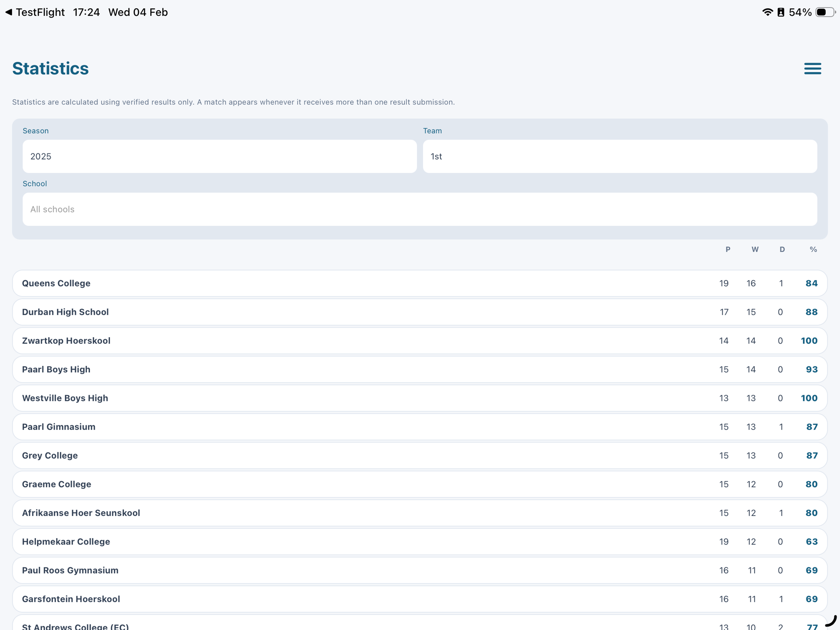Tap the Wed 04 Feb date

(x=138, y=12)
